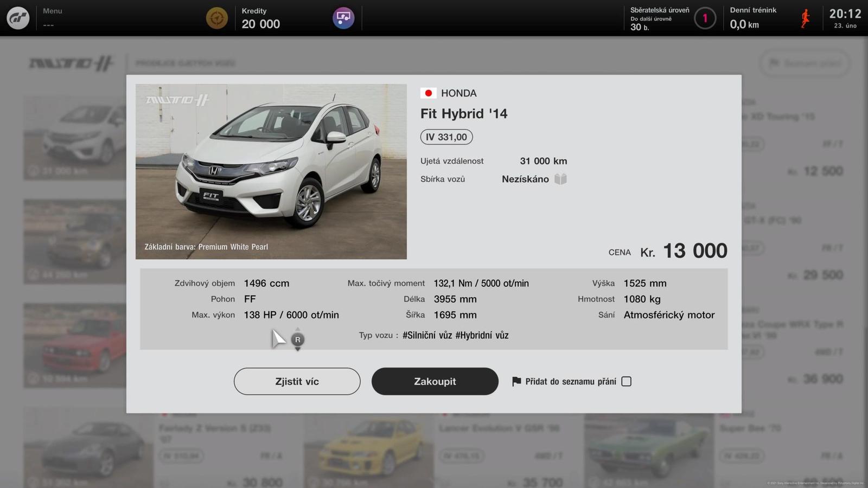Click the collector level 1 circle badge
Screen dimensions: 868x488
click(705, 18)
